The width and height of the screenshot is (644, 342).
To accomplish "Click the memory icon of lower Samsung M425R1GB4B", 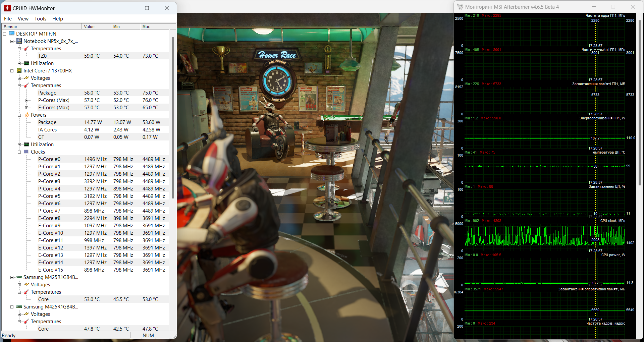I will pos(19,306).
